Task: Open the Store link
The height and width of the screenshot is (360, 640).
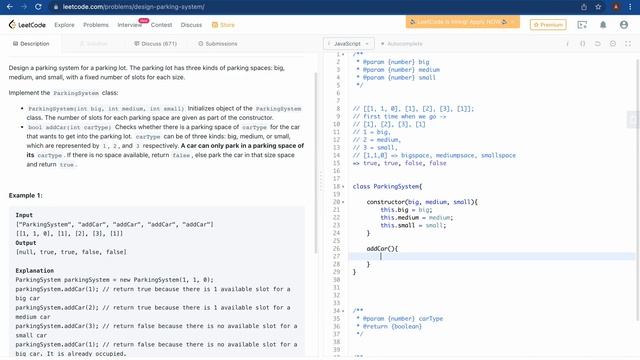Action: [223, 25]
